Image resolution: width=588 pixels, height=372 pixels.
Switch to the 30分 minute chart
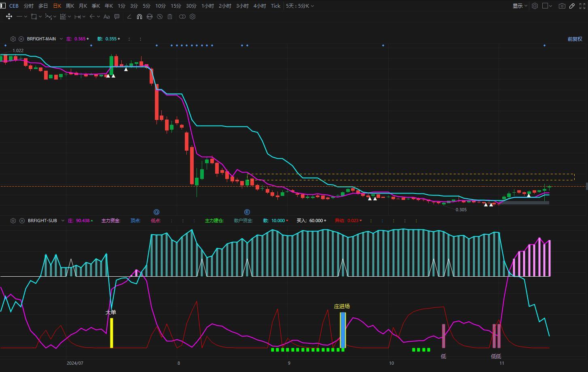tap(191, 6)
